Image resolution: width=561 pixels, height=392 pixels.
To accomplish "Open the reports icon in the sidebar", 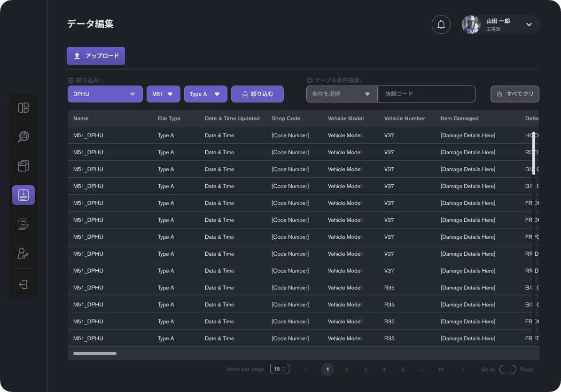I will 23,224.
